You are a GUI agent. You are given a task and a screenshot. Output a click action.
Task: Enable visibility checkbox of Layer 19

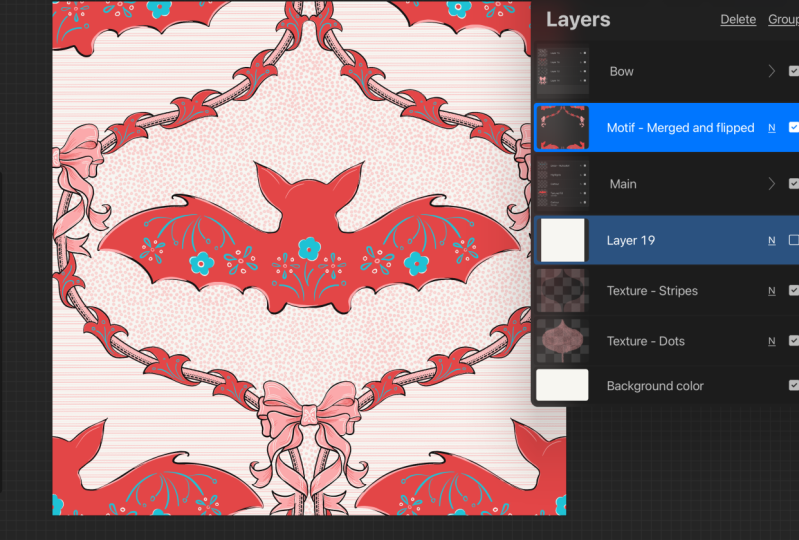(x=794, y=240)
